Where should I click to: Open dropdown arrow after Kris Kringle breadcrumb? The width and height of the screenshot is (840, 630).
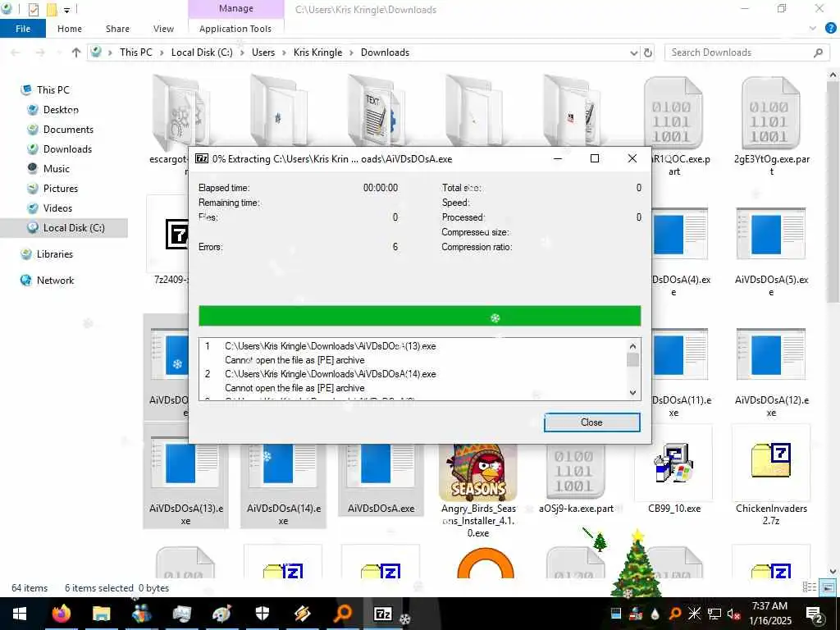pos(351,52)
